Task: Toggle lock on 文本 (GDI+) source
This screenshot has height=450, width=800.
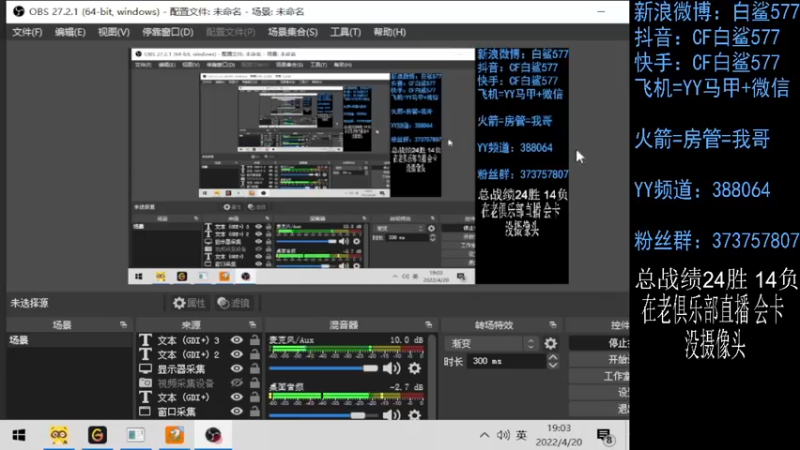Action: tap(255, 397)
